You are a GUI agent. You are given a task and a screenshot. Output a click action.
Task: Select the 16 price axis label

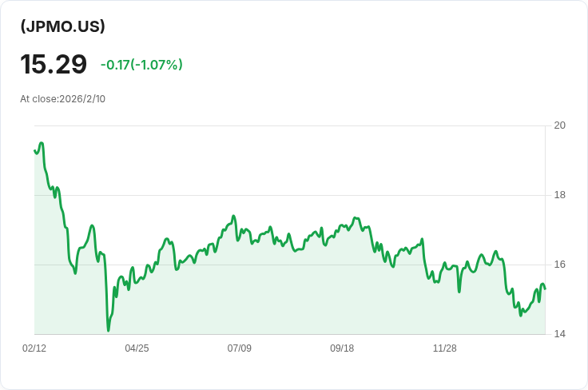[x=559, y=265]
